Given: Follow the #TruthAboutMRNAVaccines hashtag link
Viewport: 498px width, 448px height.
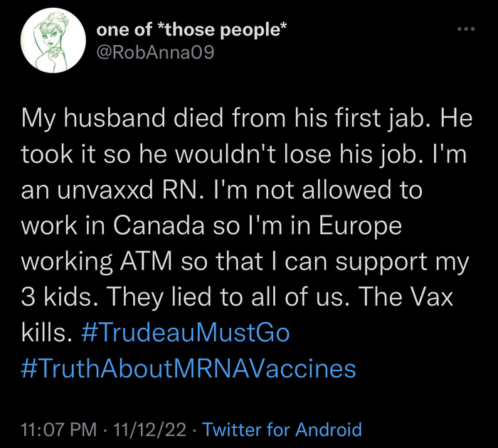Looking at the screenshot, I should point(189,368).
